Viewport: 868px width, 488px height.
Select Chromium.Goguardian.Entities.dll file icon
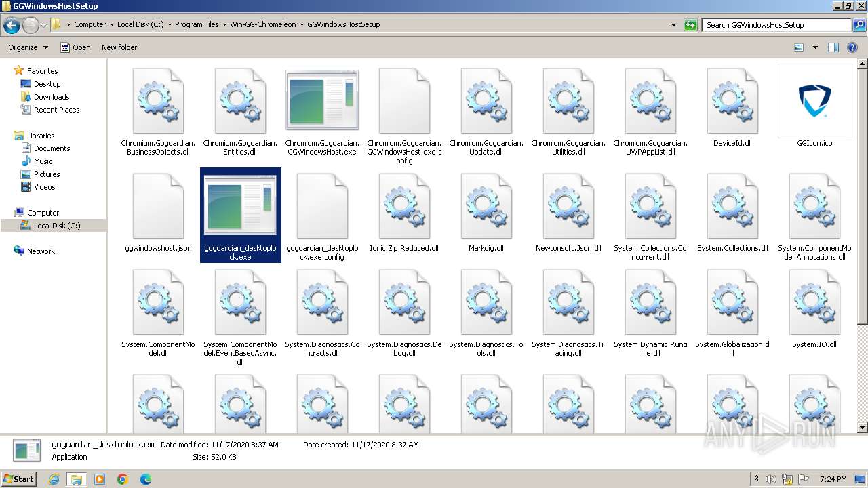(x=240, y=100)
